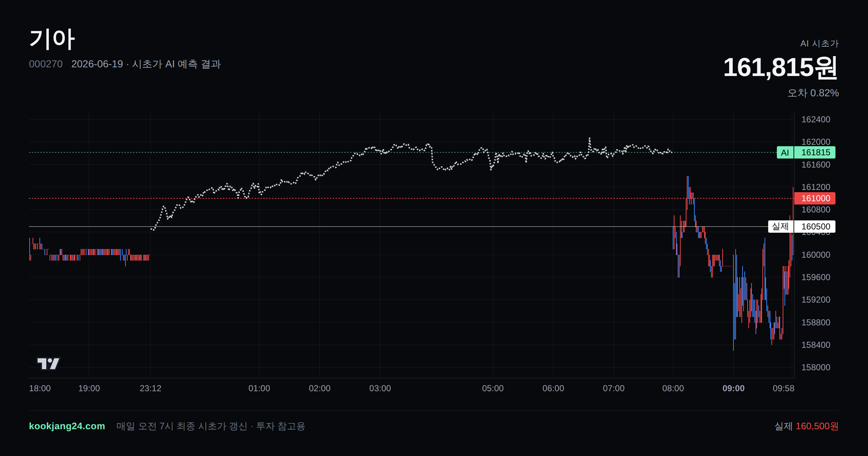
Task: Click the 161600 price axis label
Action: [x=816, y=165]
